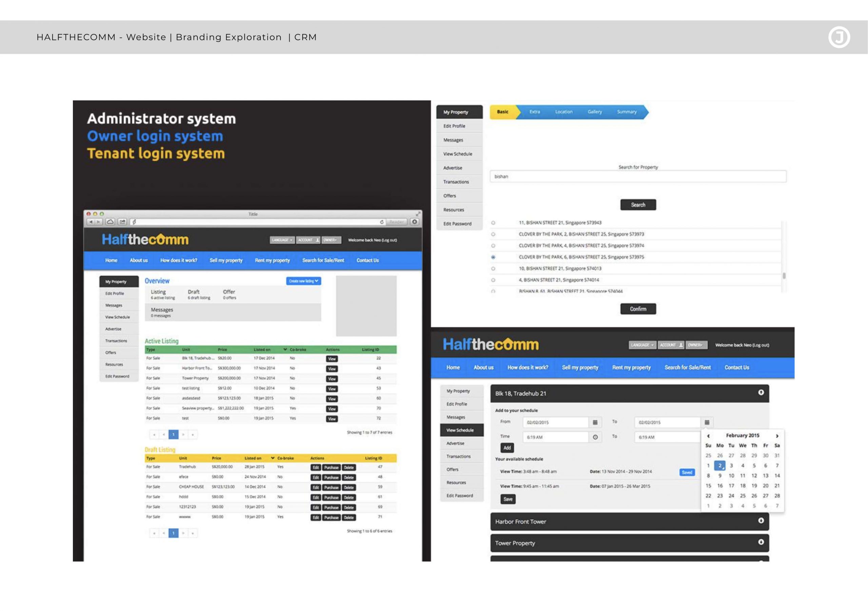868x611 pixels.
Task: Click the clock icon beside Time field
Action: [x=595, y=437]
